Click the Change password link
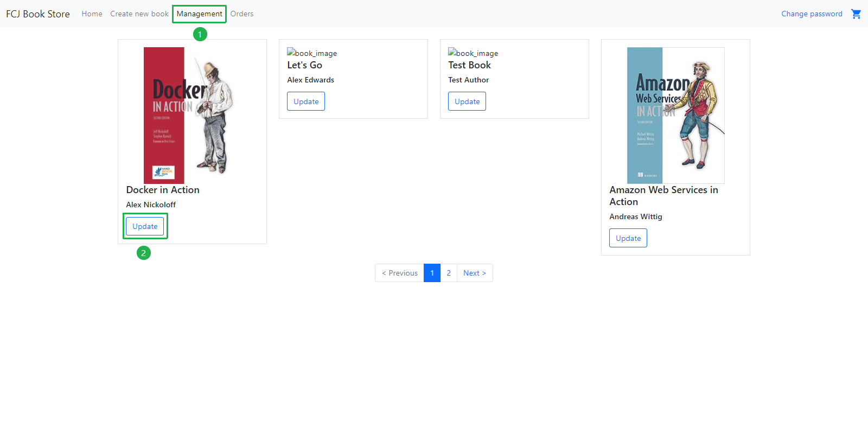This screenshot has height=440, width=868. [812, 14]
